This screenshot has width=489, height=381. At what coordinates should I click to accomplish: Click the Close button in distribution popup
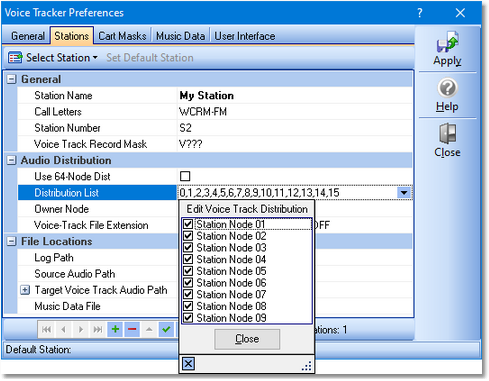247,339
